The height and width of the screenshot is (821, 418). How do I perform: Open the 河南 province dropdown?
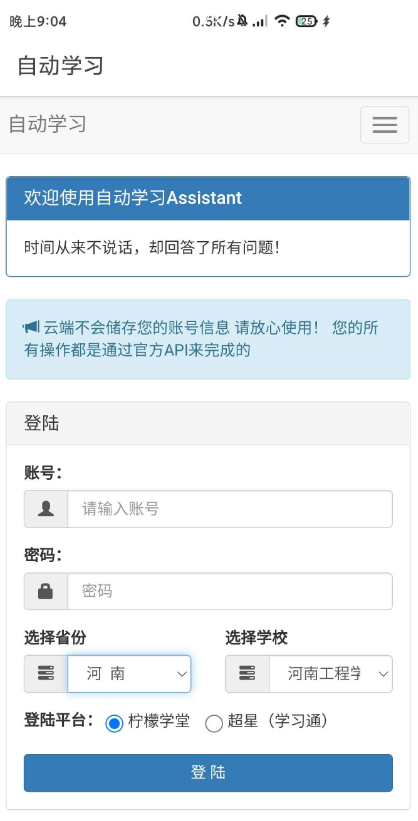pos(129,673)
